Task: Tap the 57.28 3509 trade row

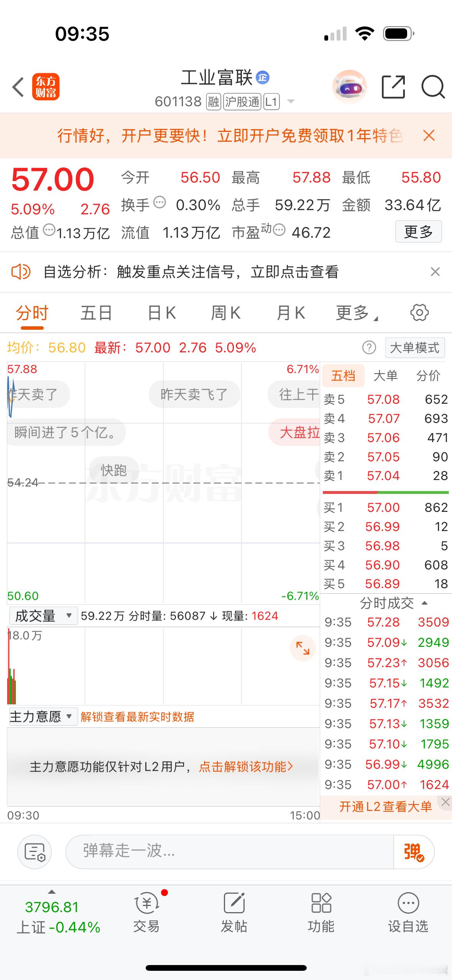Action: [x=386, y=622]
